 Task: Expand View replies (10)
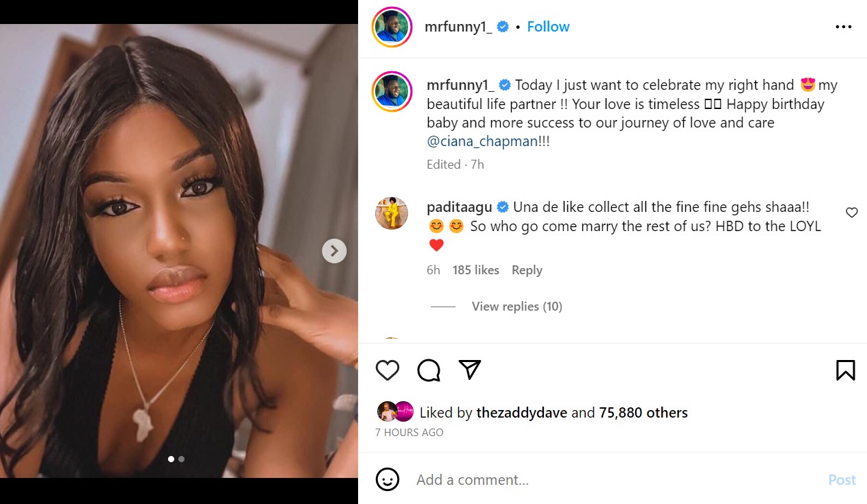[x=516, y=307]
